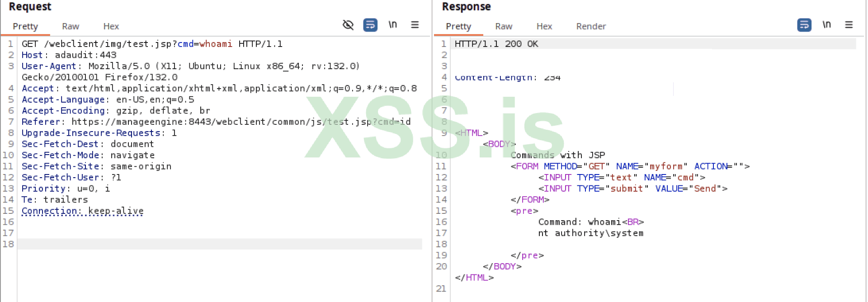Click 'nt authority\system' output line

pos(590,233)
